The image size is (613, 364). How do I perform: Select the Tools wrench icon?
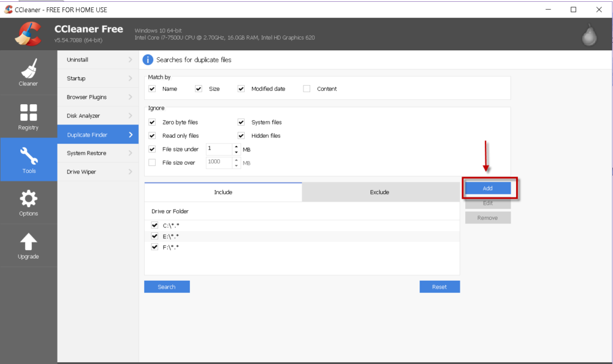tap(29, 156)
